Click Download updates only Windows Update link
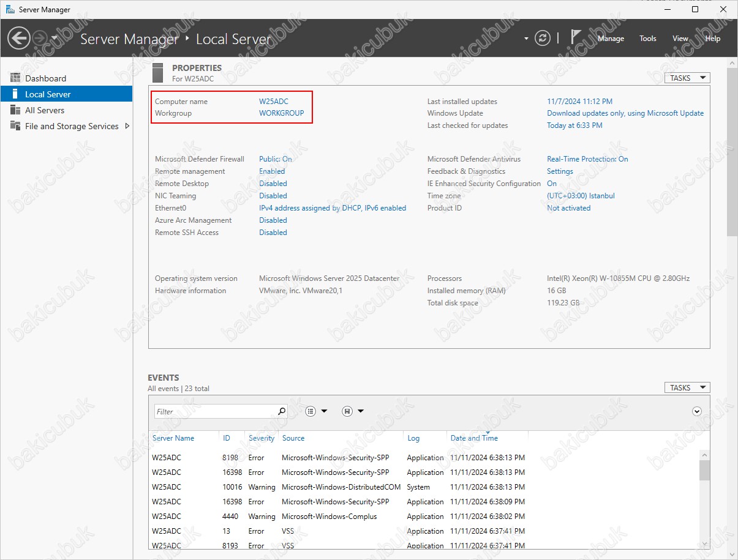The image size is (738, 560). [625, 113]
